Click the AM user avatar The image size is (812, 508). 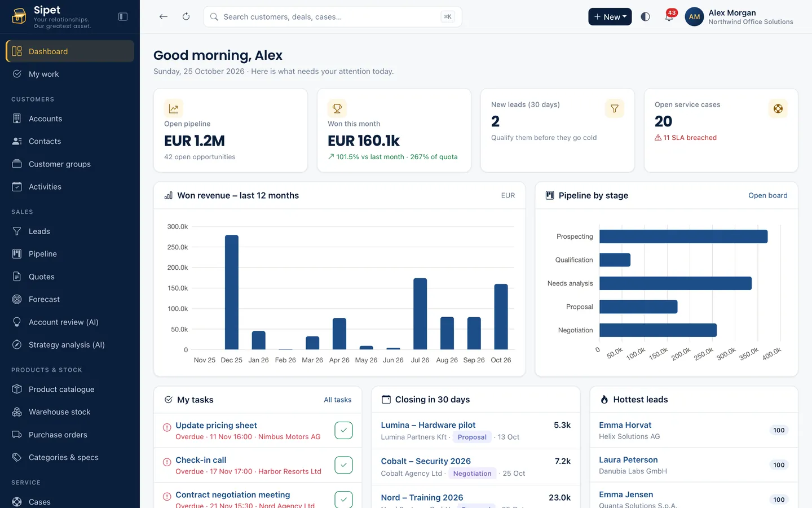point(694,17)
